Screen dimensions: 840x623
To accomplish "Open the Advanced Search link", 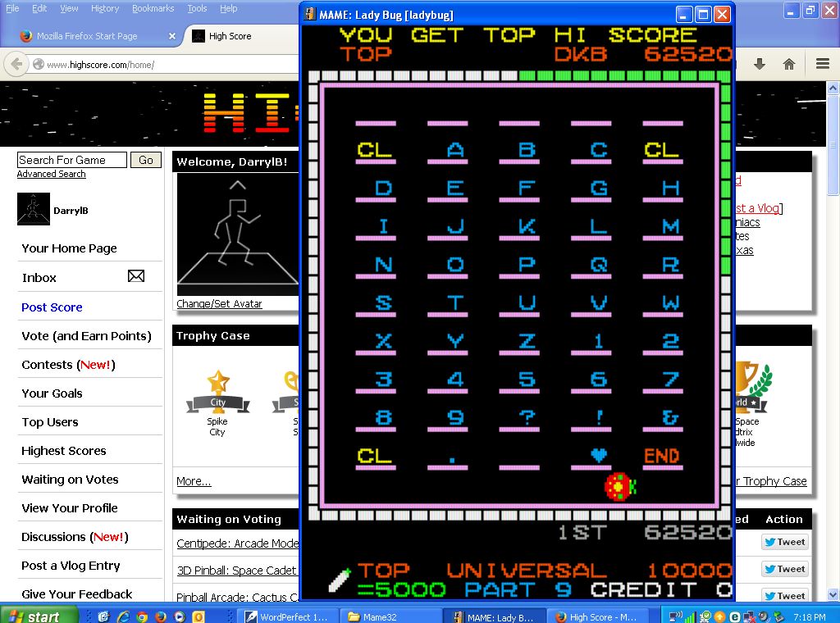I will (x=51, y=174).
